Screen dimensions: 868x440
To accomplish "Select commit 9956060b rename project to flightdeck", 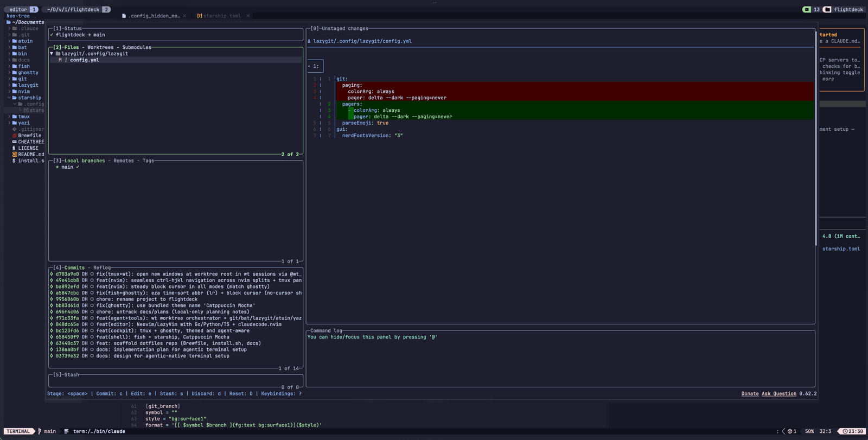I will [x=176, y=299].
